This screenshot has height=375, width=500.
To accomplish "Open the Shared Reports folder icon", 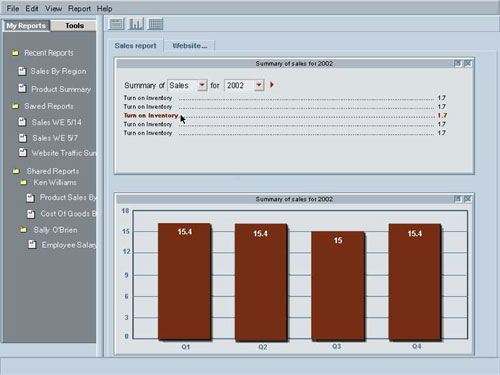I will point(16,171).
